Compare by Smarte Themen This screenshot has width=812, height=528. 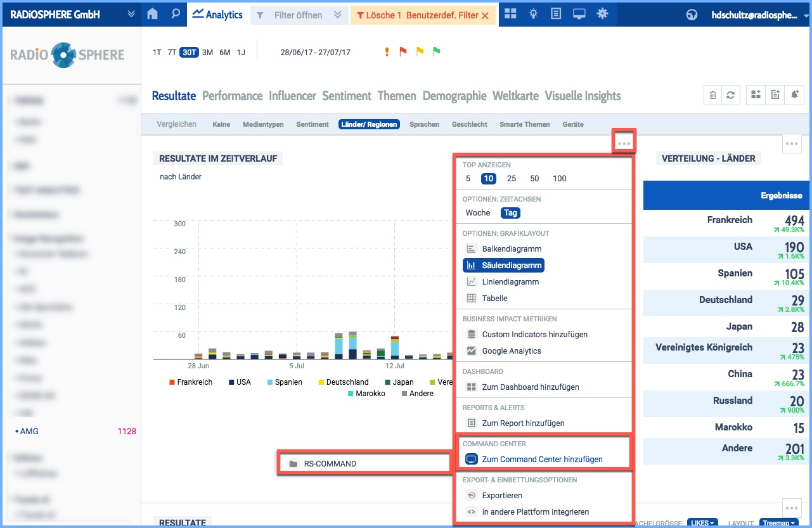525,124
